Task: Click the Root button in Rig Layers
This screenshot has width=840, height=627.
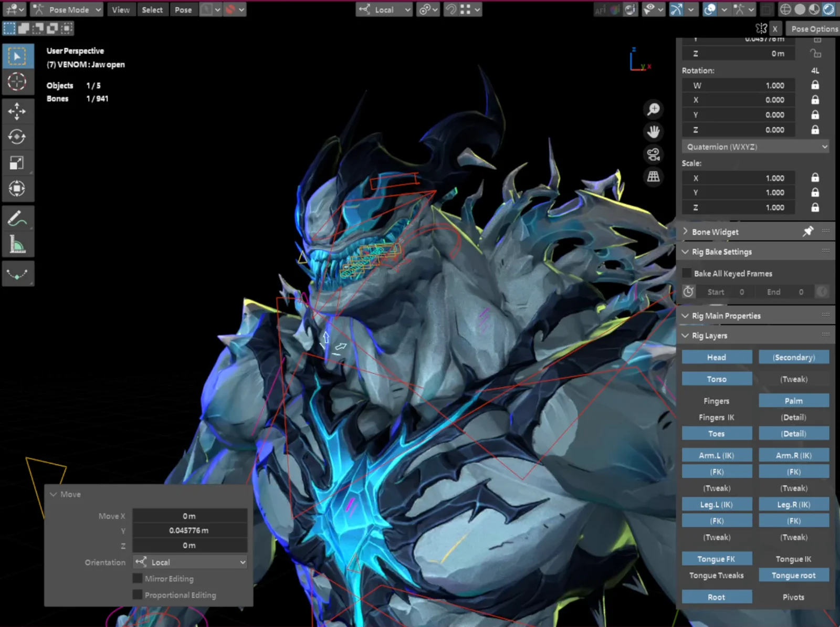Action: [717, 597]
